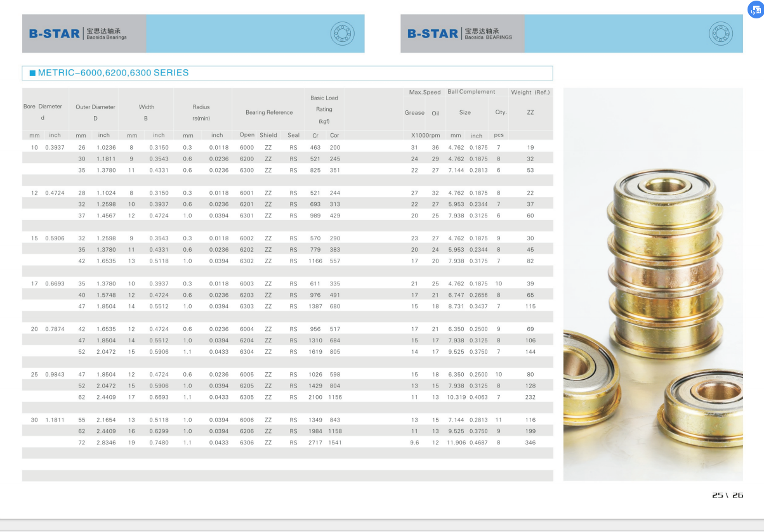Click the Outer Diameter column header
This screenshot has height=532, width=764.
pos(95,112)
